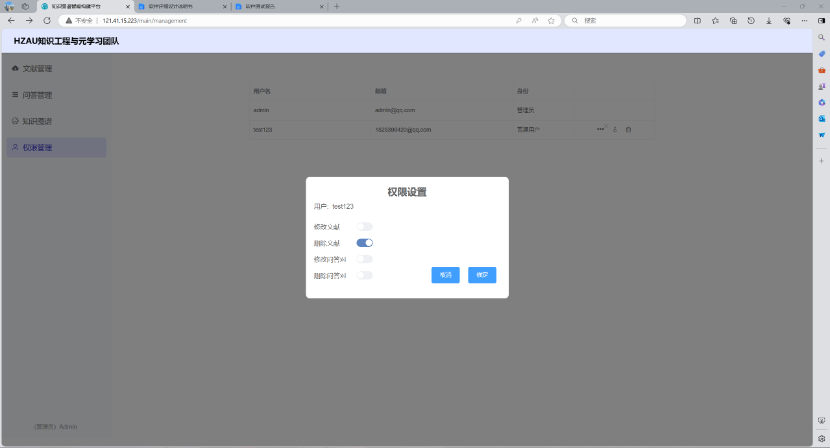Add page to favorites with star icon
The height and width of the screenshot is (448, 830).
(x=551, y=20)
